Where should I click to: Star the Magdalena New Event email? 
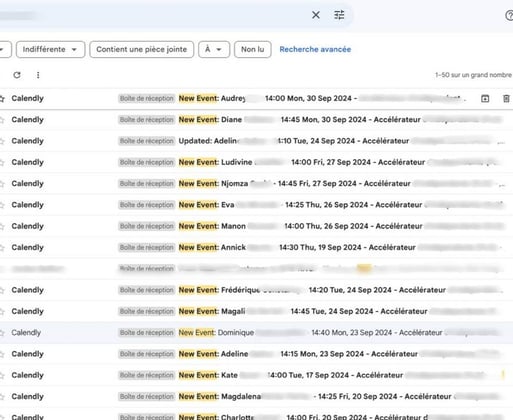pos(2,397)
